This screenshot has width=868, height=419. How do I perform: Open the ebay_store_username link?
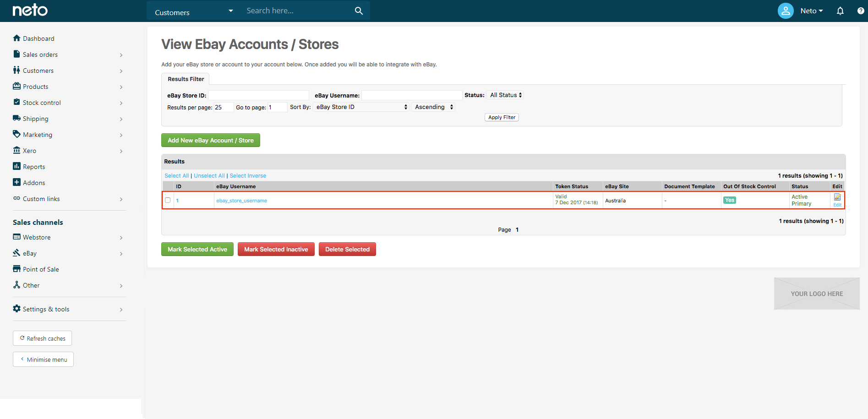click(x=241, y=201)
